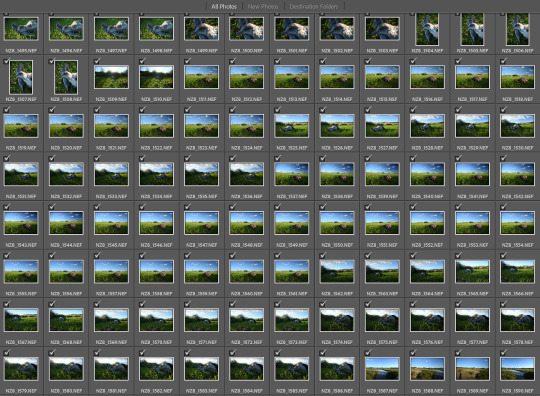The width and height of the screenshot is (540, 396).
Task: Uncheck the box for NZ8_1573.NEF
Action: [278, 304]
